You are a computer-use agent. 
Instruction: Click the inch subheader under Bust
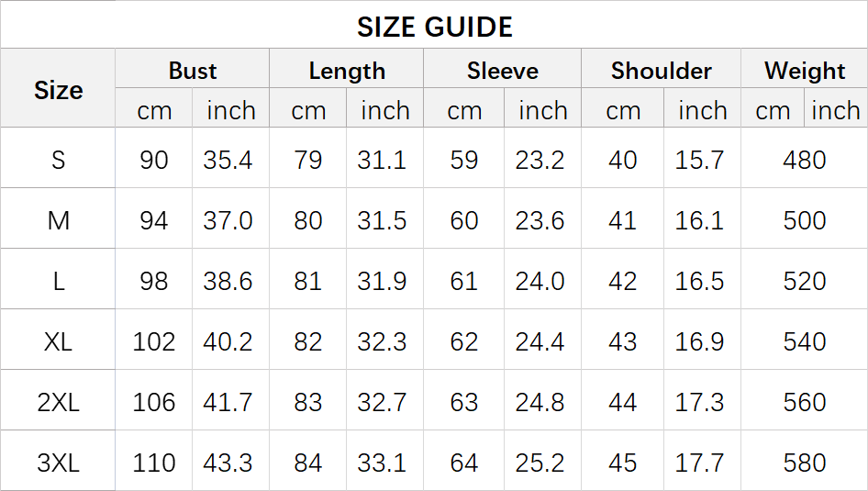231,111
